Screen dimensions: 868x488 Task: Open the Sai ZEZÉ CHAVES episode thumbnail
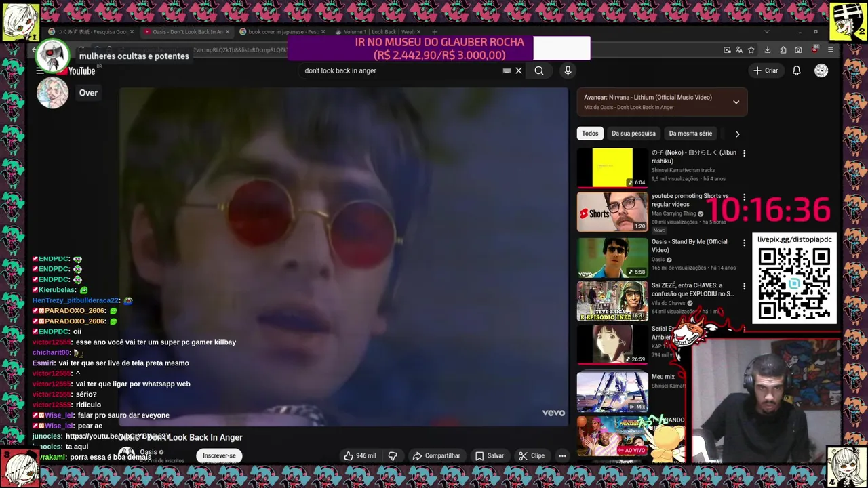(x=612, y=301)
